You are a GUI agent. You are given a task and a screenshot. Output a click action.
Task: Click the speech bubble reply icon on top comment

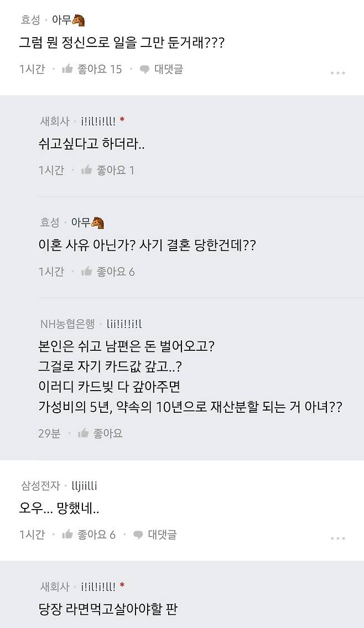pyautogui.click(x=144, y=70)
